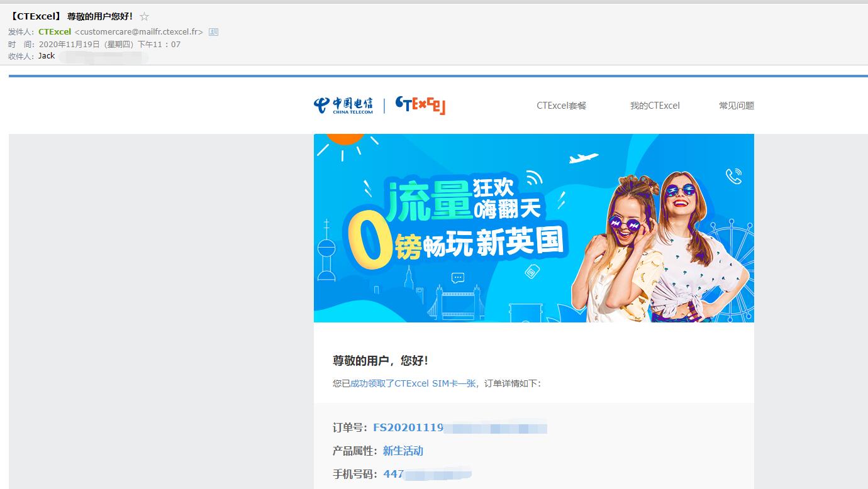Image resolution: width=868 pixels, height=489 pixels.
Task: Click the email subject 尊敬的用户您好!
Action: click(x=100, y=16)
